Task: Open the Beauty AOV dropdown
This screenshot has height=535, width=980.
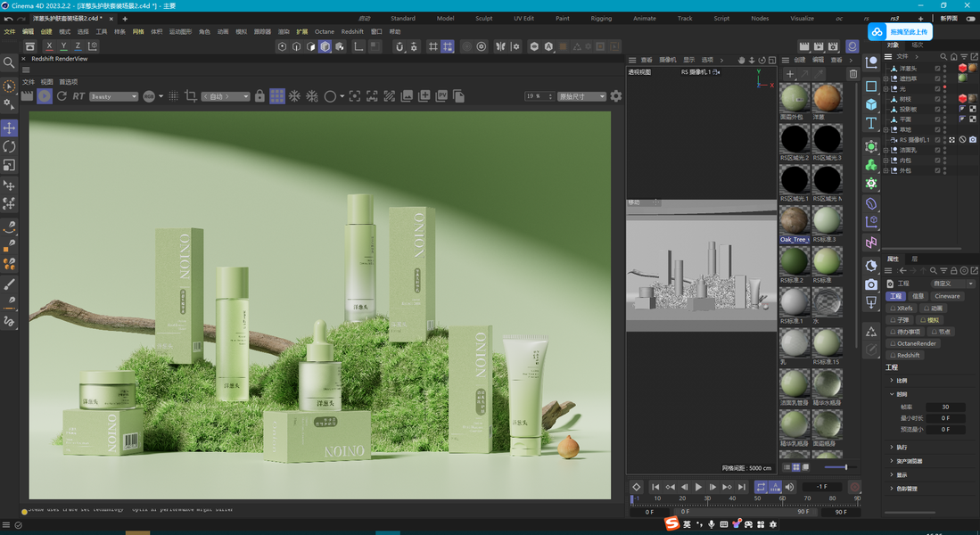Action: (113, 96)
